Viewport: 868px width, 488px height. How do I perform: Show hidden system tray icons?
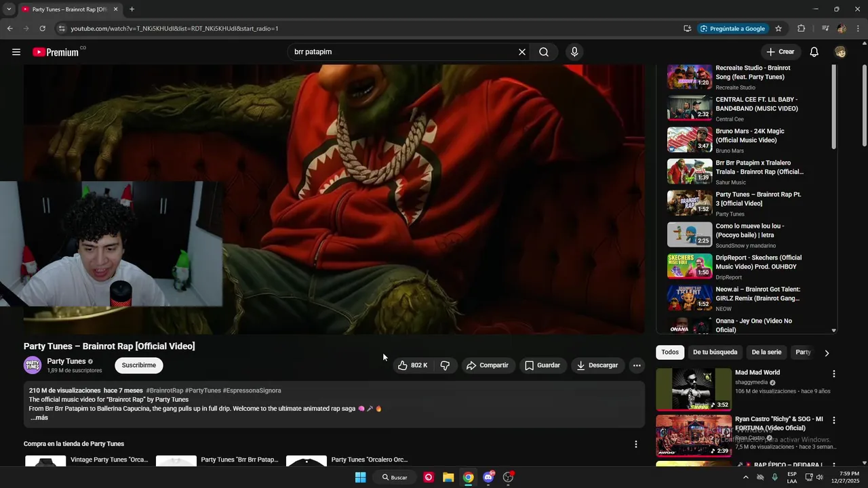(x=746, y=477)
